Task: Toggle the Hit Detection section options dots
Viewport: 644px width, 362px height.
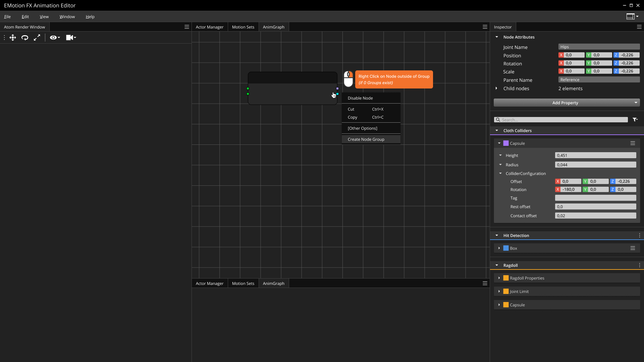Action: click(x=639, y=235)
